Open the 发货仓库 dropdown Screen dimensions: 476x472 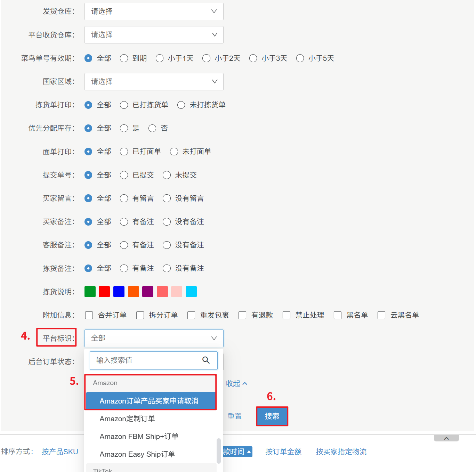[x=154, y=11]
